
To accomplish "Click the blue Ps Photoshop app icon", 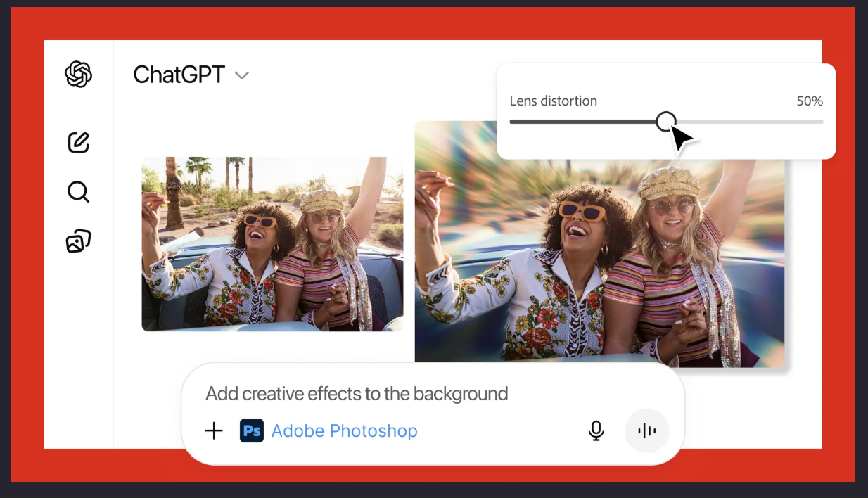I will [252, 431].
